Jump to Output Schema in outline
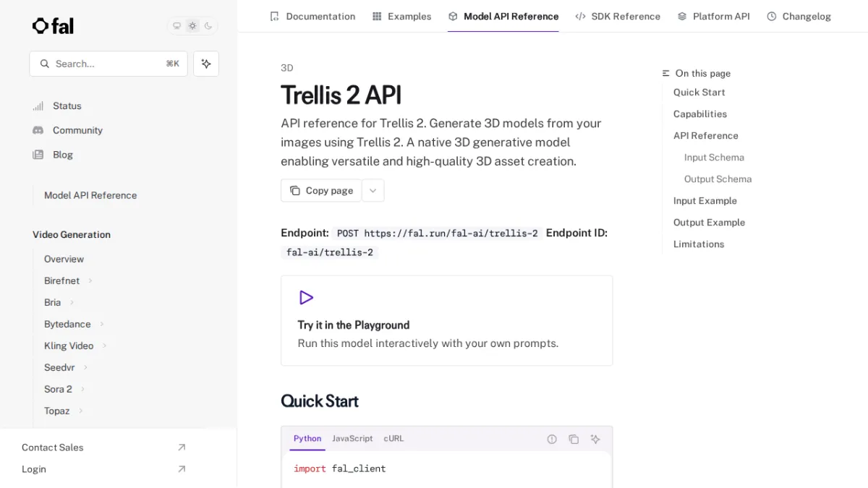The image size is (868, 488). click(718, 179)
